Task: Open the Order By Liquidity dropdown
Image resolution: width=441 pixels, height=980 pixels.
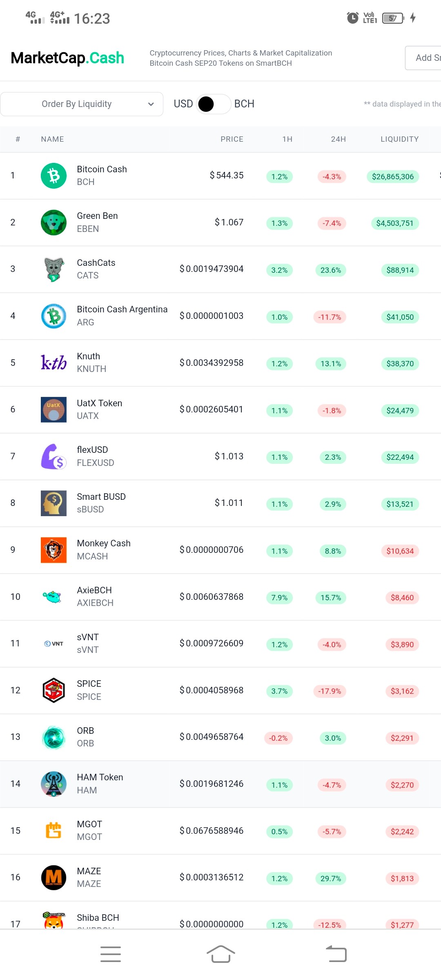Action: point(82,104)
